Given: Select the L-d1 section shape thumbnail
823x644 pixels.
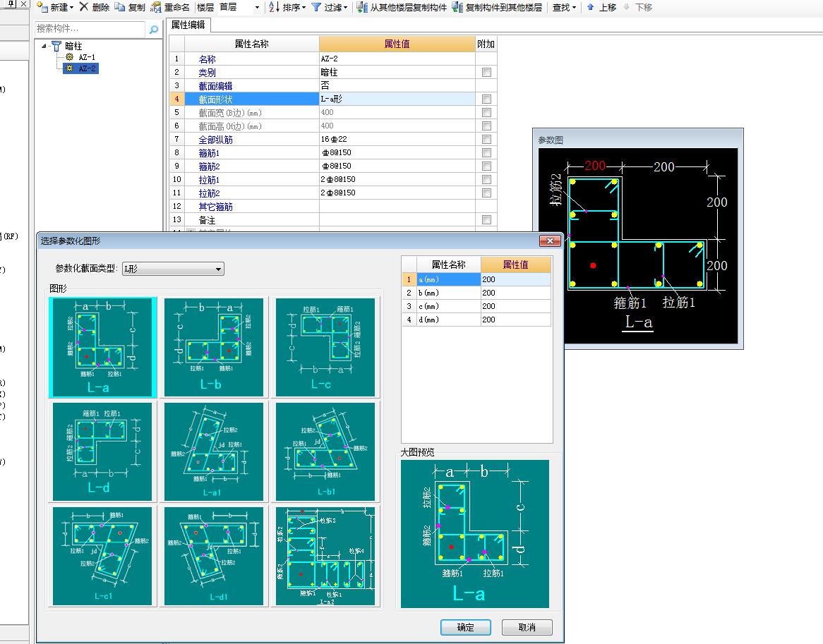Looking at the screenshot, I should pos(214,556).
